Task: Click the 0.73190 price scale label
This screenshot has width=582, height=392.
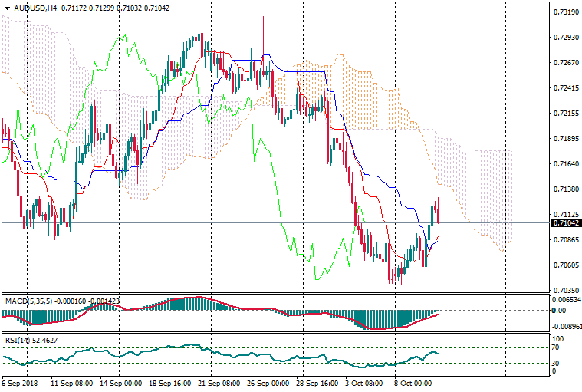Action: 565,12
